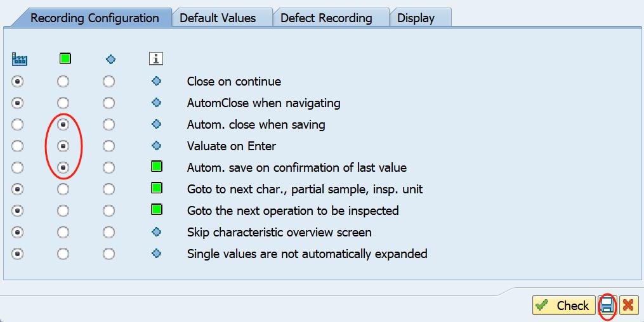Click the information 'i' column header icon
Screen dimensions: 644x322
156,59
